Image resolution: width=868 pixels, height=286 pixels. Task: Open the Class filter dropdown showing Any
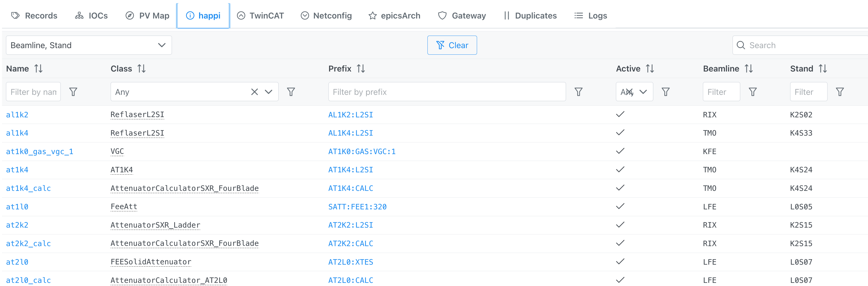[x=269, y=91]
